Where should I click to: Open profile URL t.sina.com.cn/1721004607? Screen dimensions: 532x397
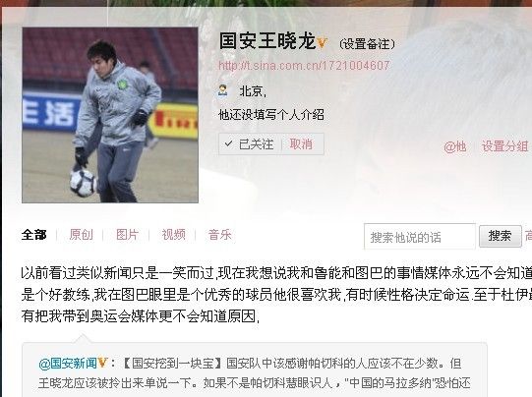(x=304, y=65)
